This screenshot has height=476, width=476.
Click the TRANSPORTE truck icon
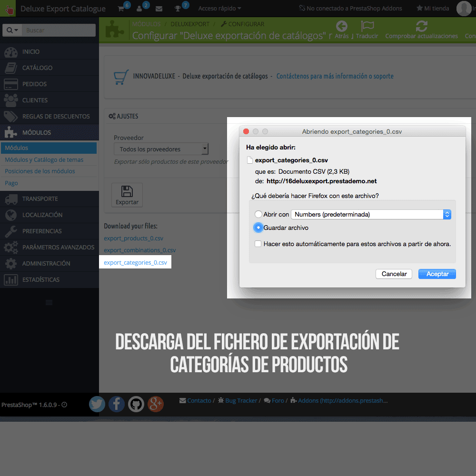(11, 199)
